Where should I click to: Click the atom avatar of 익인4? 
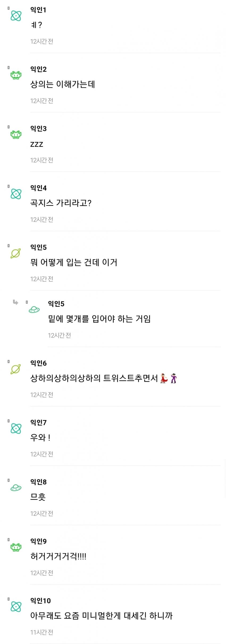coord(16,194)
